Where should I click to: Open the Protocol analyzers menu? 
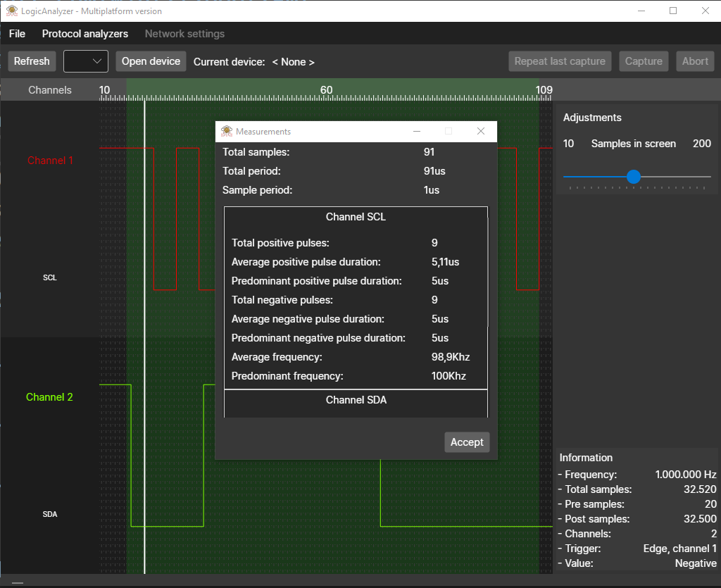[85, 34]
